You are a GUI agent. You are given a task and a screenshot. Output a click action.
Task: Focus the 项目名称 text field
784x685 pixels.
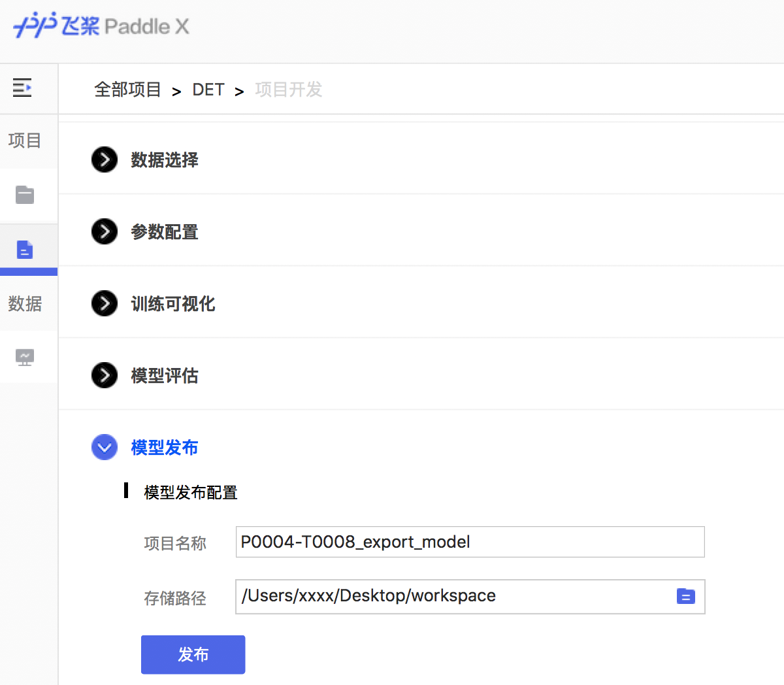click(x=469, y=542)
